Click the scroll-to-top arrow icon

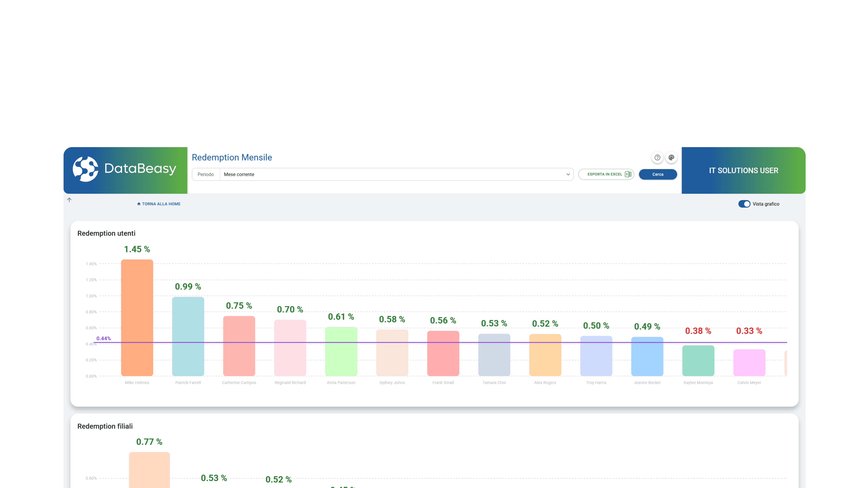[x=69, y=200]
